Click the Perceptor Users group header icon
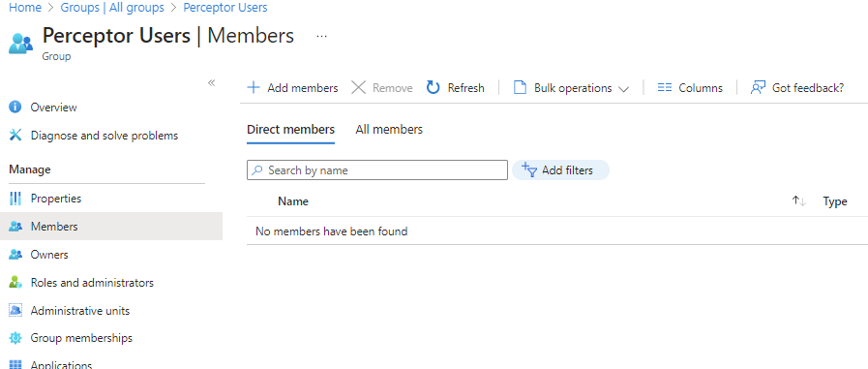Screen dimensions: 868x369 tap(20, 44)
